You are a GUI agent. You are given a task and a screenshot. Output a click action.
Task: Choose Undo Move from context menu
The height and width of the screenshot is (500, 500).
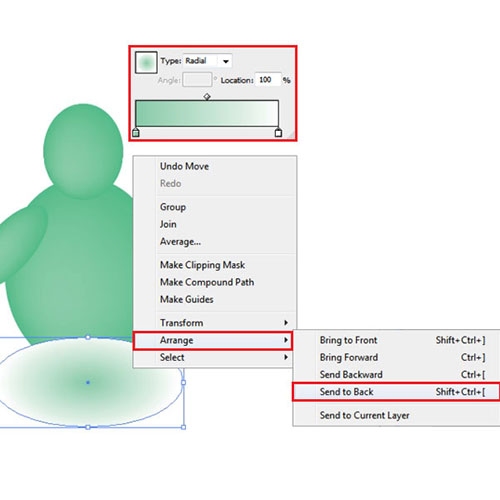[184, 166]
